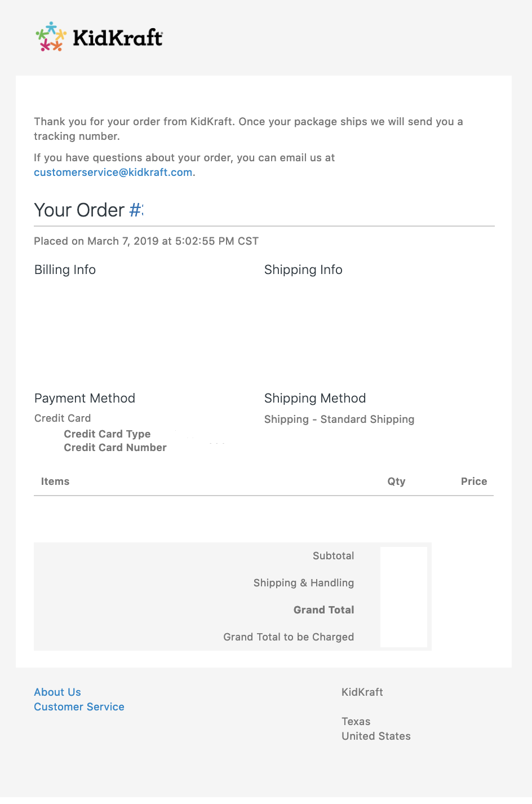Open the customerservice@kidkraft.com email link
Screen dimensions: 532x804
113,173
